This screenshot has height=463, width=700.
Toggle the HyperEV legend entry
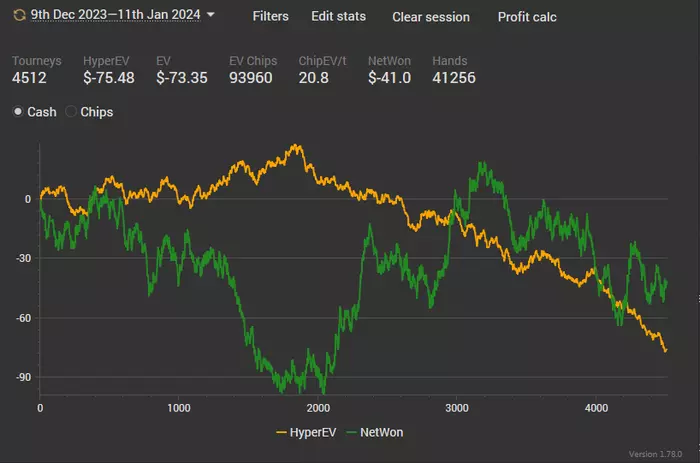coord(306,432)
